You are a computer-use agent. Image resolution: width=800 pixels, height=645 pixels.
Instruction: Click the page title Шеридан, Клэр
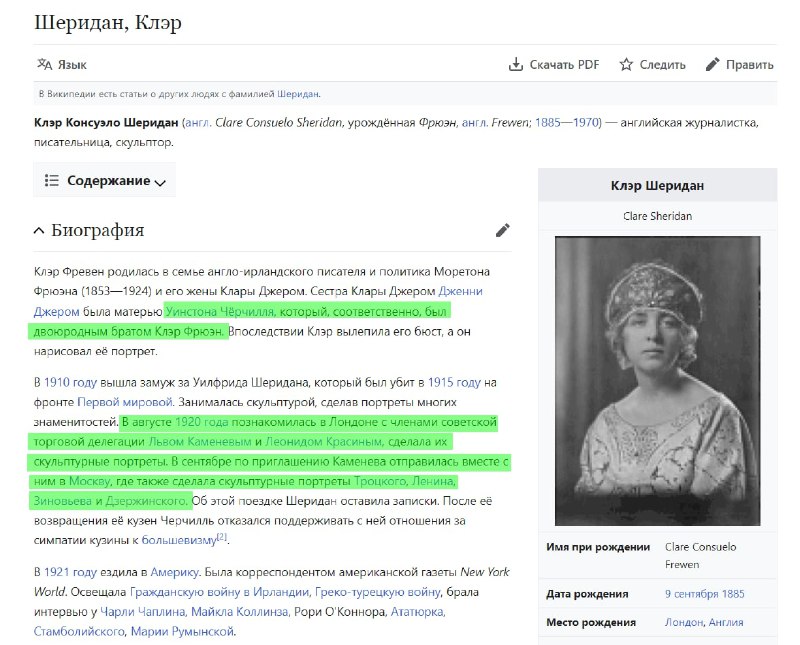coord(108,22)
